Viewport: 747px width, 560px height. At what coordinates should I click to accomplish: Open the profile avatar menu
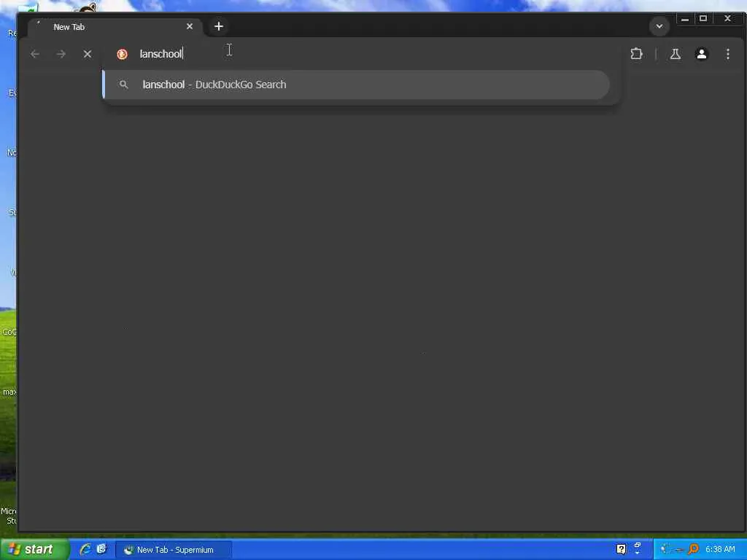click(x=701, y=54)
